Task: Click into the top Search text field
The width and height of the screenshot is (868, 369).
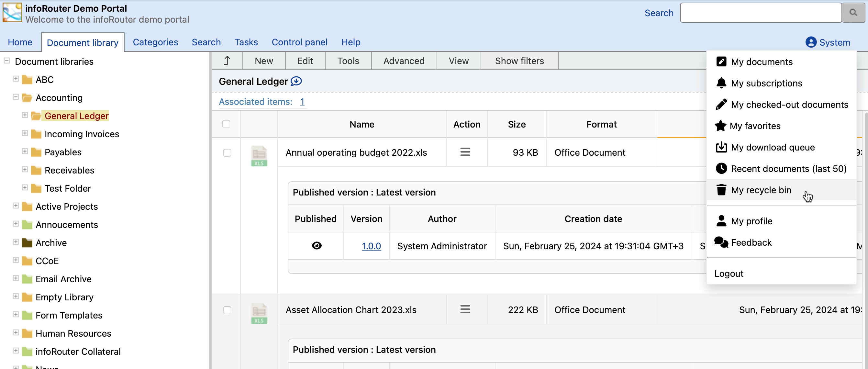Action: click(x=761, y=13)
